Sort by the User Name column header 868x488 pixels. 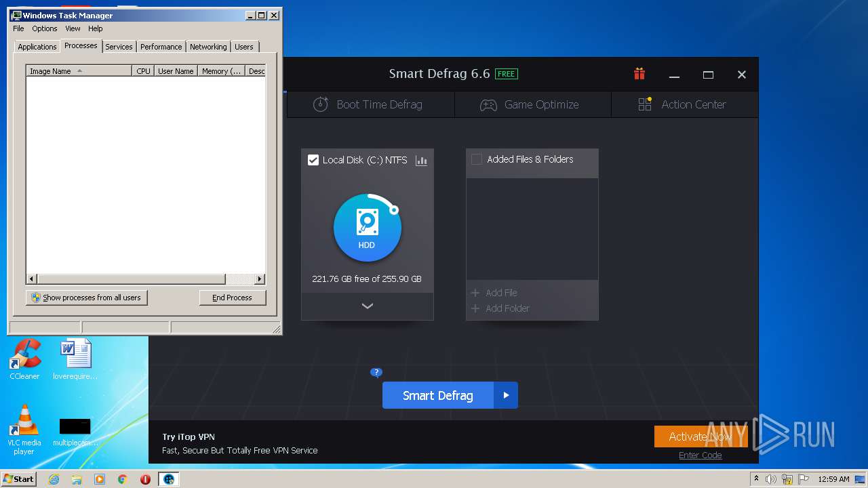[176, 70]
